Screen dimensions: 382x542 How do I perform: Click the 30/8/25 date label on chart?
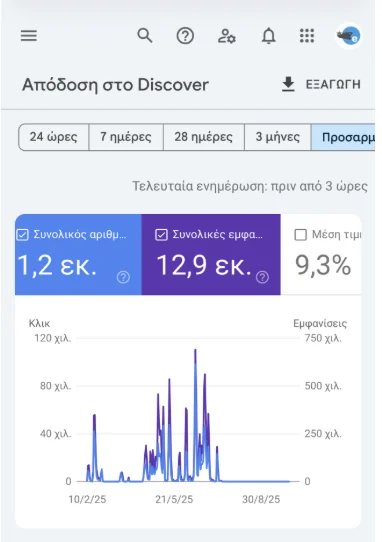point(261,499)
